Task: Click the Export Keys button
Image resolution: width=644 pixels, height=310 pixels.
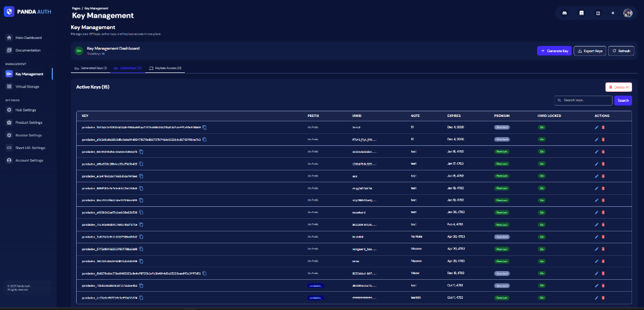Action: click(x=589, y=50)
